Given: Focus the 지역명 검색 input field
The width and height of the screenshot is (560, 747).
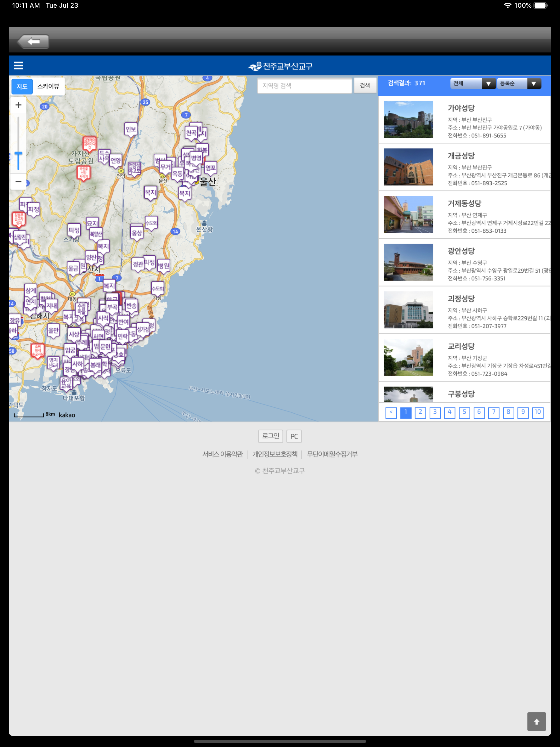Looking at the screenshot, I should [x=304, y=85].
